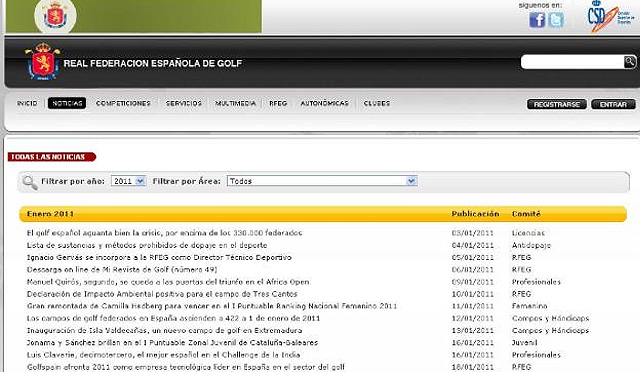Open news on campos federados ascending to 422
The width and height of the screenshot is (640, 372).
[x=173, y=318]
